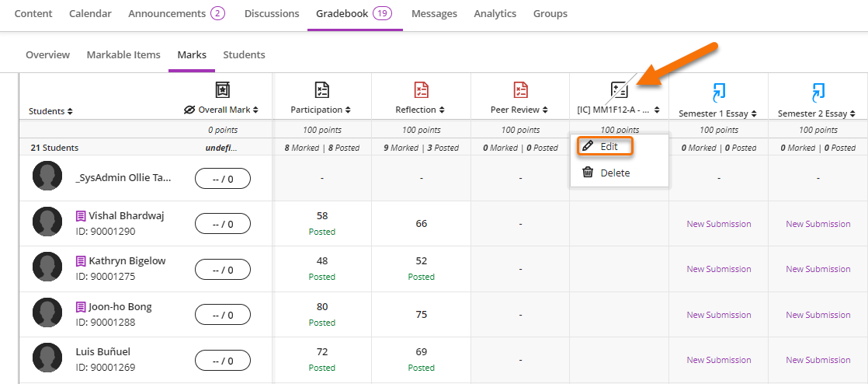Open the Students sub-tab

tap(244, 55)
